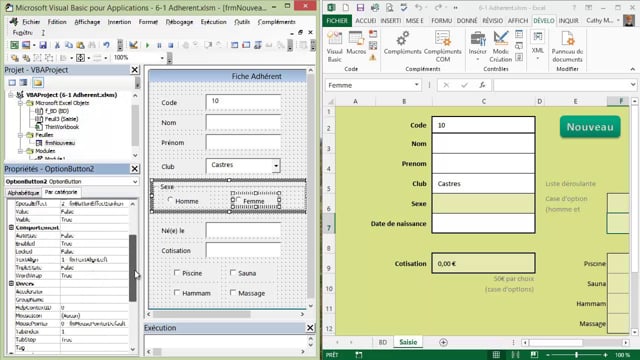Viewport: 640px width, 360px height.
Task: Toggle Folders icon in Project panel
Action: (x=38, y=83)
